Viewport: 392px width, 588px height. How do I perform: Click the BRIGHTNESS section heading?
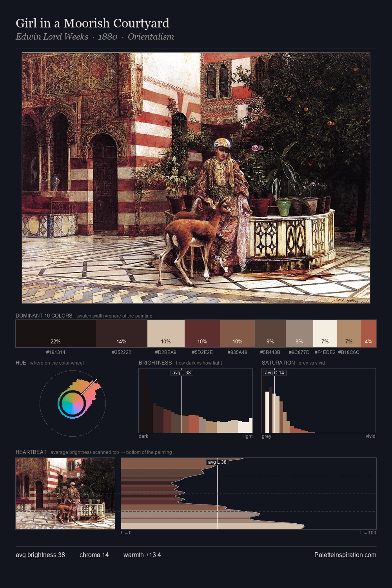pos(155,363)
